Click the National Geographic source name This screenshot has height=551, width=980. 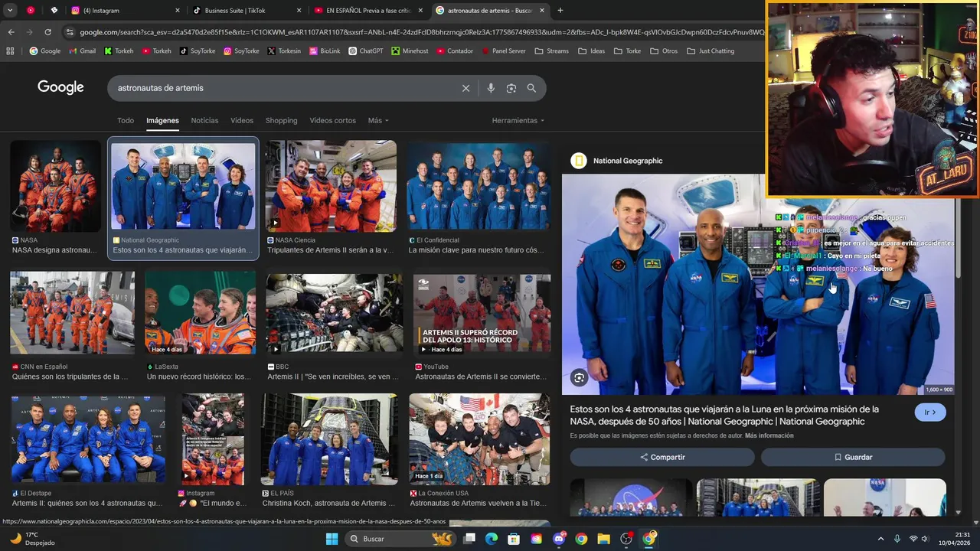[x=628, y=161]
